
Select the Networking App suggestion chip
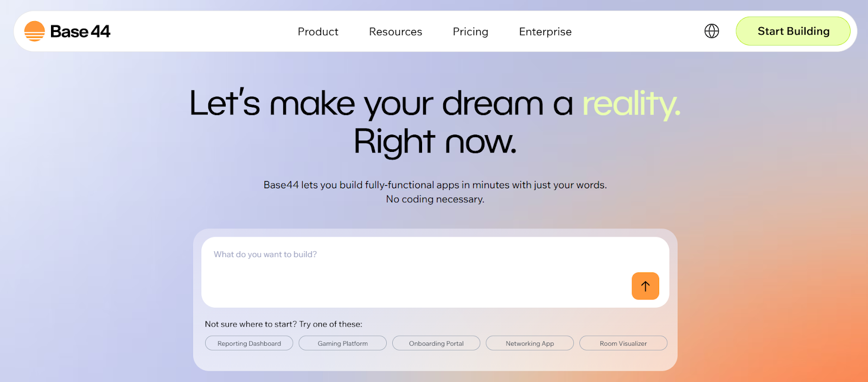pyautogui.click(x=529, y=343)
